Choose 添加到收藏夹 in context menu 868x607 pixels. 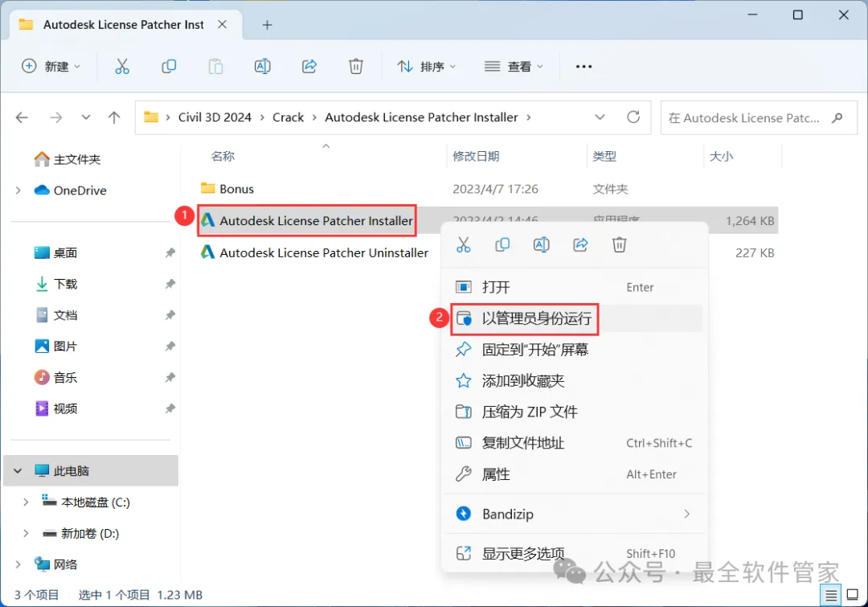[575, 380]
